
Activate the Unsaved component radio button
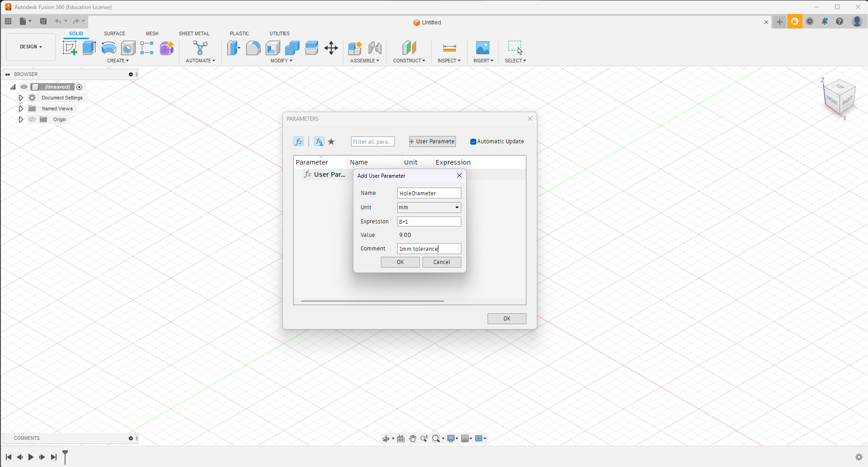tap(80, 87)
